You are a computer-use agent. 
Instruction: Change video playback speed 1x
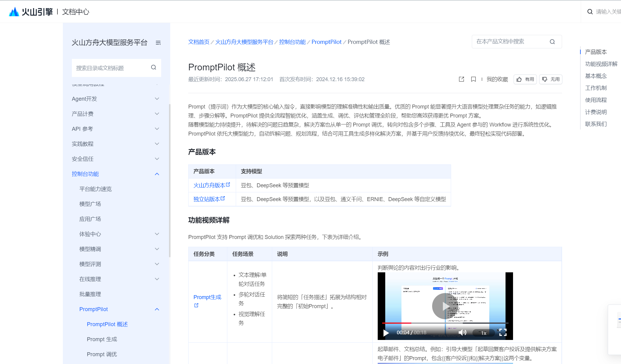(x=484, y=333)
